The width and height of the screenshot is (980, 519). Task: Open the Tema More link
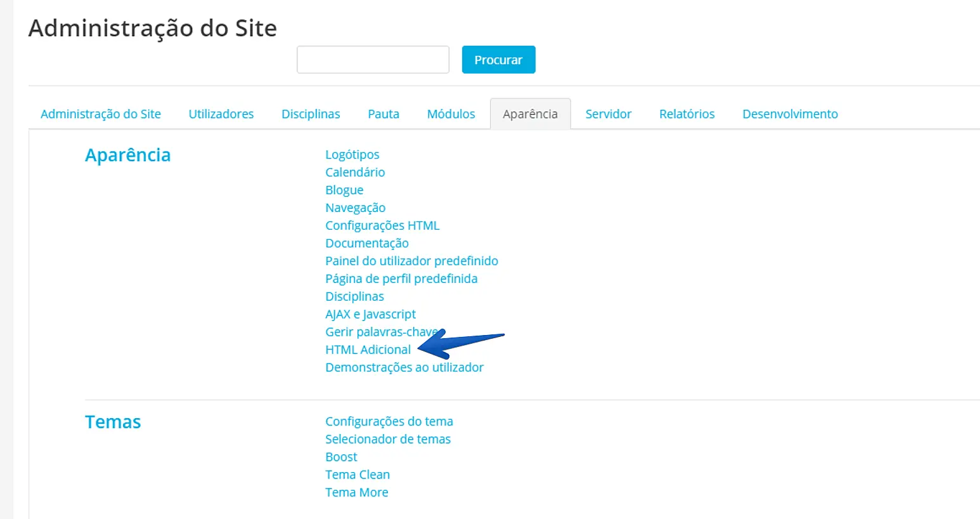356,492
